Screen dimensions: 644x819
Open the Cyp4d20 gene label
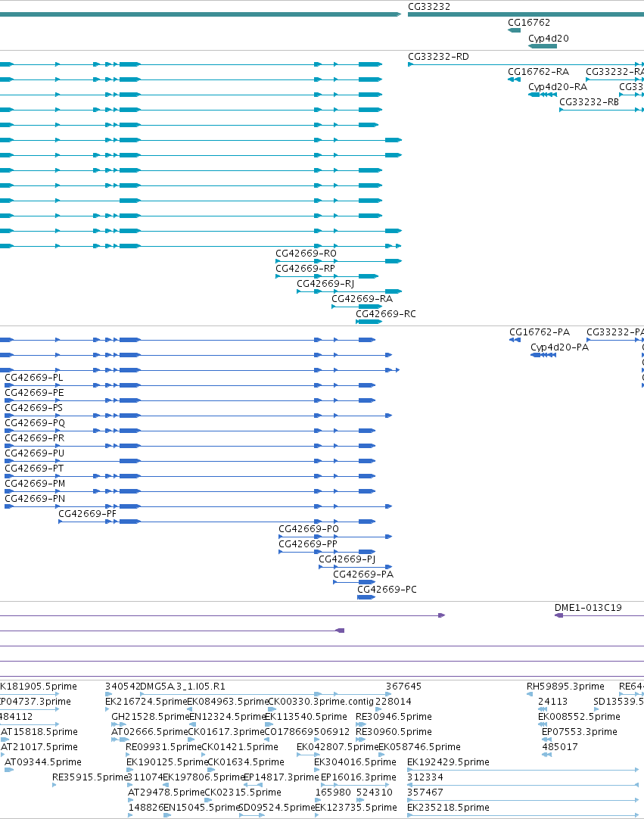(549, 38)
